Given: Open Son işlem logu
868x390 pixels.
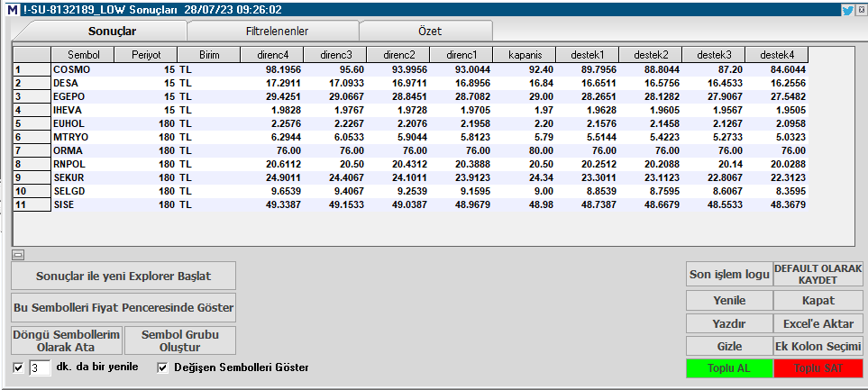Looking at the screenshot, I should click(729, 275).
